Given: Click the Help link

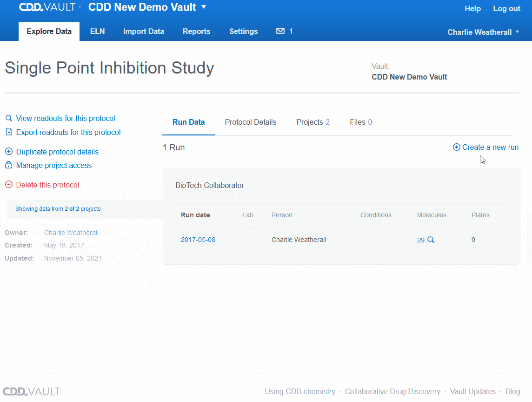Looking at the screenshot, I should point(472,8).
